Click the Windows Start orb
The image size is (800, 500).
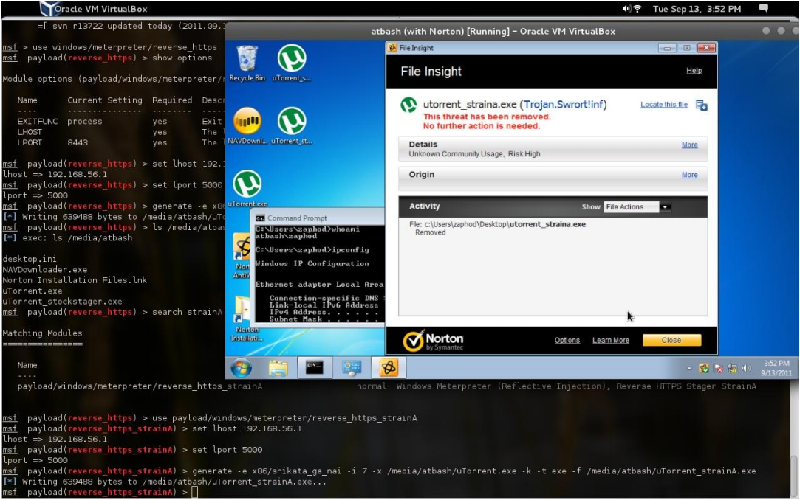(241, 367)
